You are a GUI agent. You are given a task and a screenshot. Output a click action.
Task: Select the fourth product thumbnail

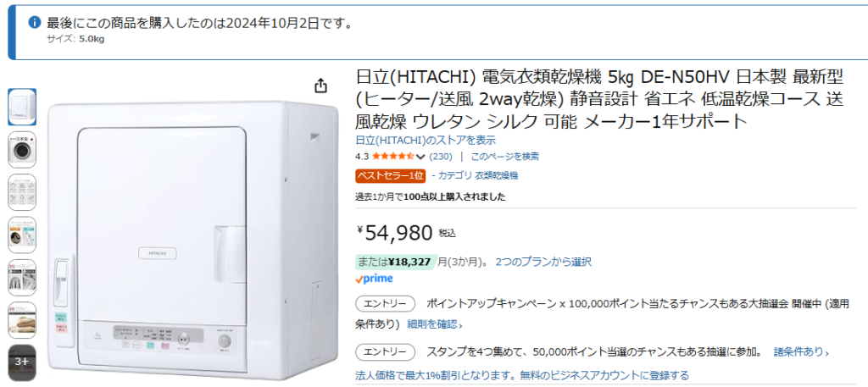click(x=22, y=235)
